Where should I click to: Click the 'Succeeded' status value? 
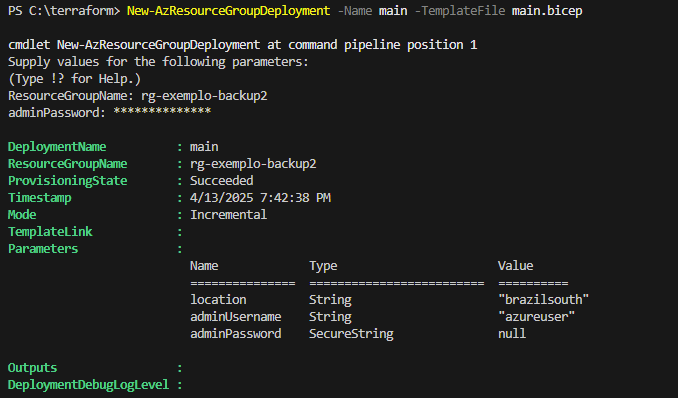point(222,180)
